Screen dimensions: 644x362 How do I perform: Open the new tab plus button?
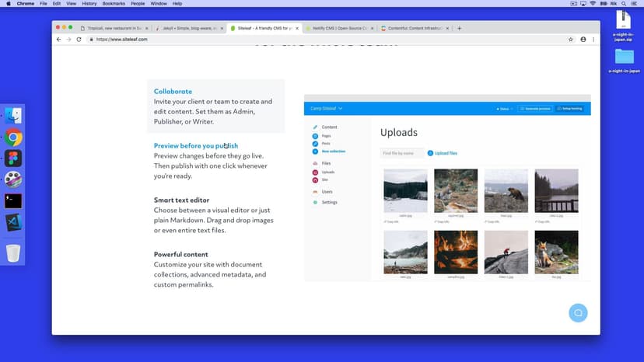click(x=460, y=28)
